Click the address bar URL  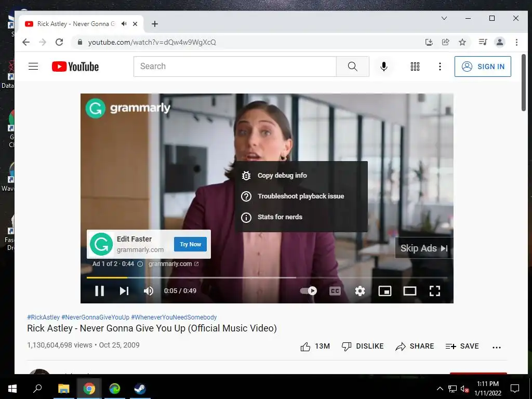(152, 43)
